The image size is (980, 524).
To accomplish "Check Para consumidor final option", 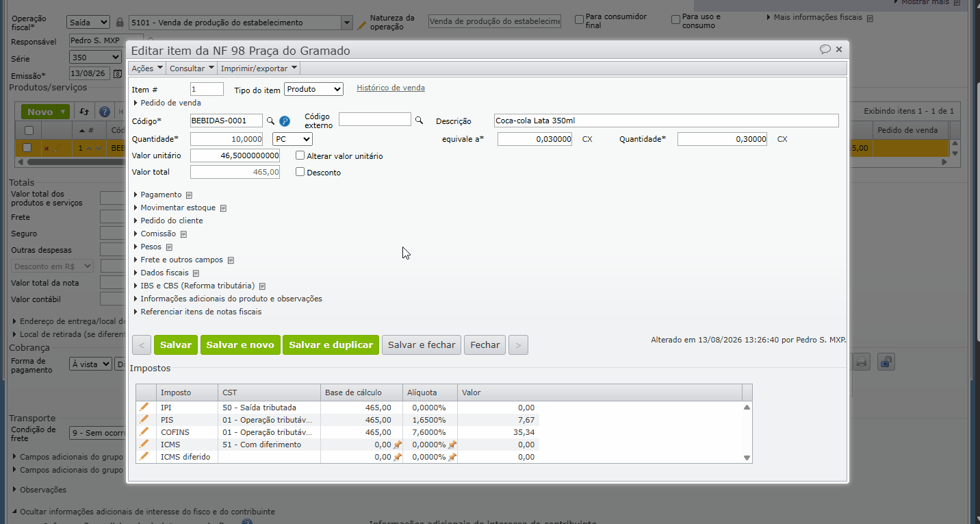I will (x=580, y=19).
